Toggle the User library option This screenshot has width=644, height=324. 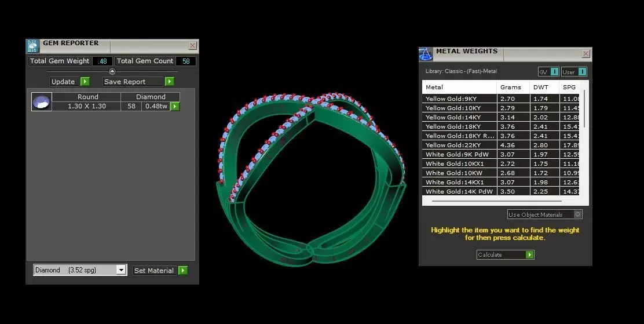click(x=582, y=71)
